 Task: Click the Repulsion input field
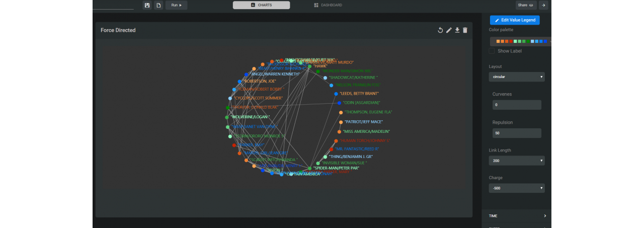(516, 133)
